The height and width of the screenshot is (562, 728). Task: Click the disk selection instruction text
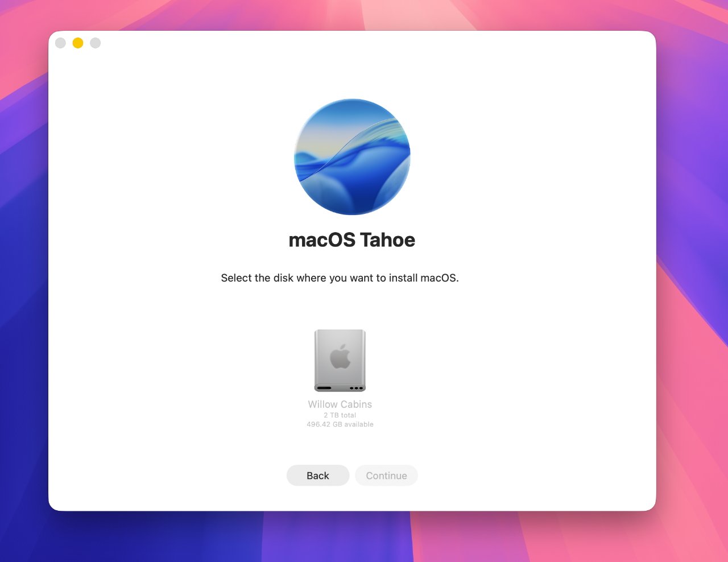point(340,278)
